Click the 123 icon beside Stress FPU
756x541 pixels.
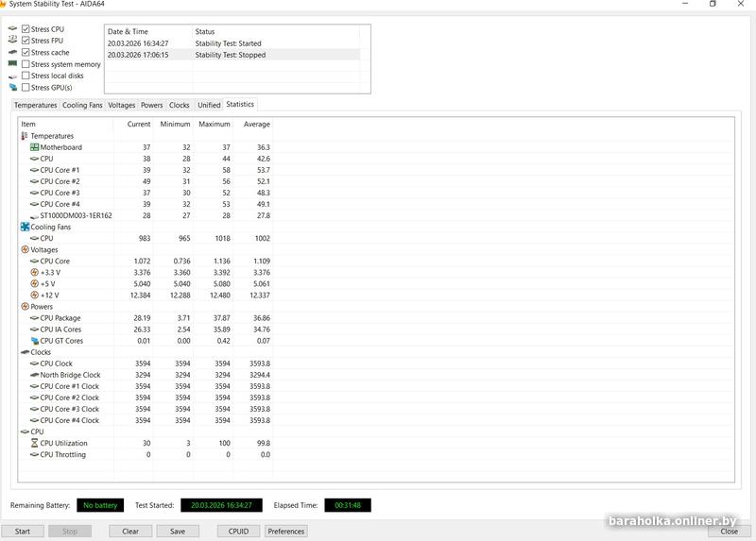coord(13,40)
